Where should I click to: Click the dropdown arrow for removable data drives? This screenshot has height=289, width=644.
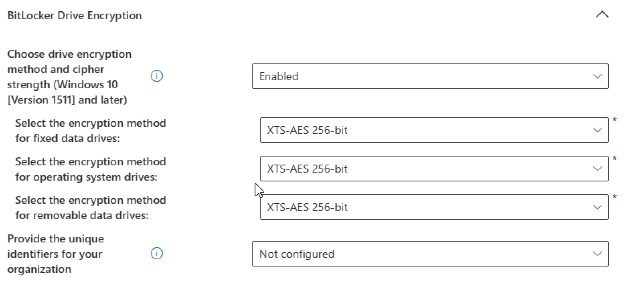point(597,207)
